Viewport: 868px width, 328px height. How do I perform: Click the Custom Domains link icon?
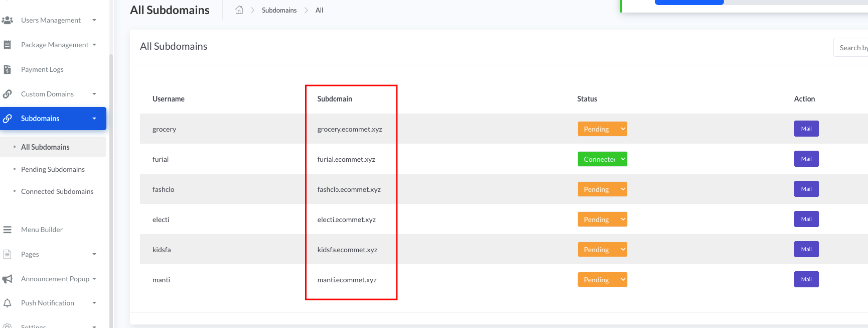[8, 94]
